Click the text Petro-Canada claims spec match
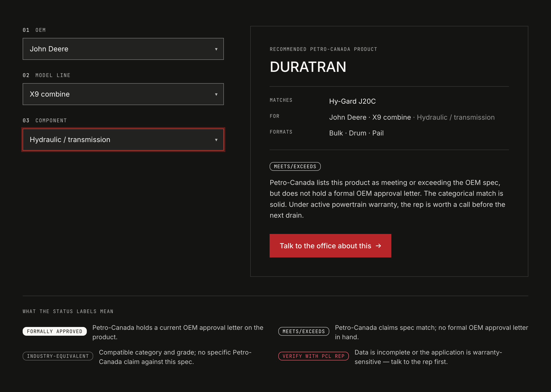Viewport: 551px width, 392px height. click(431, 332)
